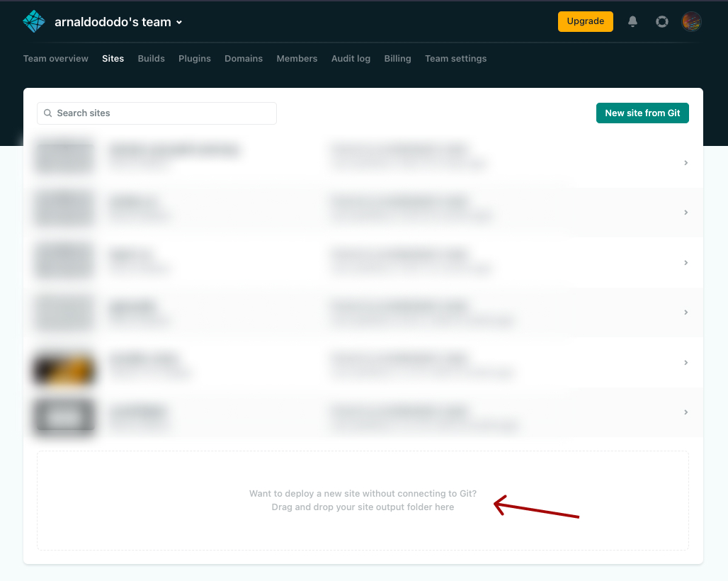Open the Audit log tab
The image size is (728, 581).
tap(351, 59)
